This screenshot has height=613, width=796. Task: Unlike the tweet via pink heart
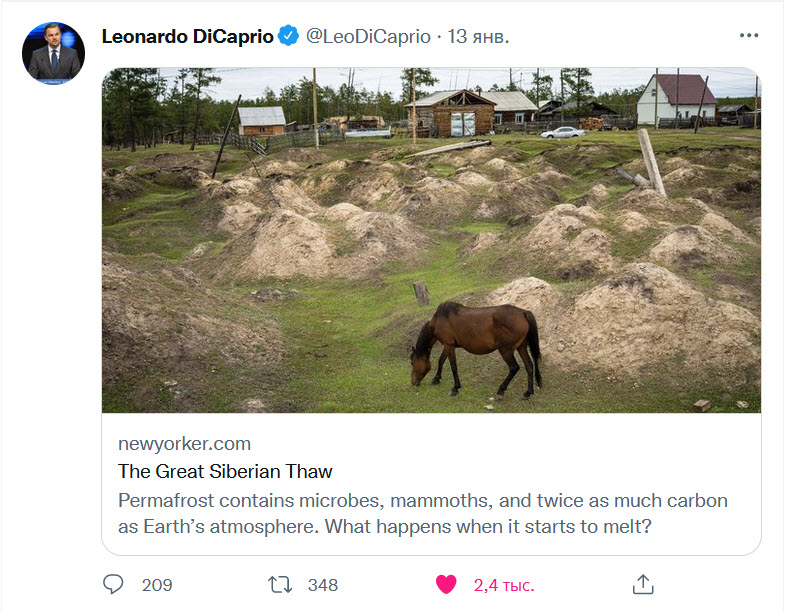[446, 584]
